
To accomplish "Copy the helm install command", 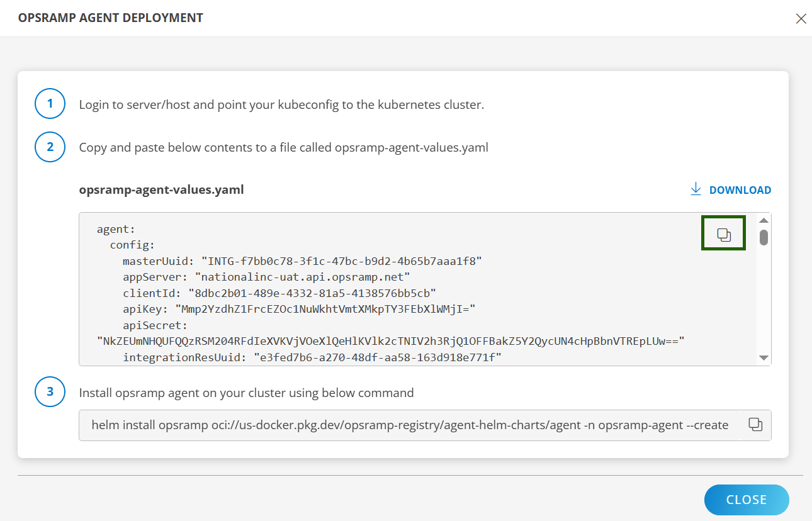I will 755,425.
